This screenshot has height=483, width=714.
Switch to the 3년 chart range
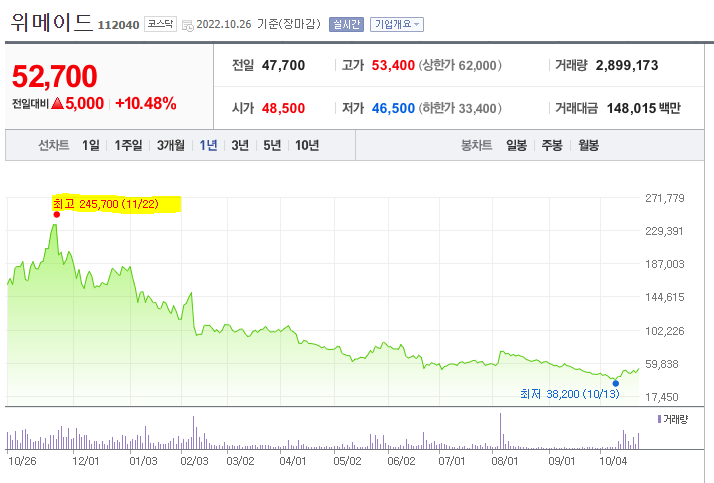pyautogui.click(x=240, y=145)
